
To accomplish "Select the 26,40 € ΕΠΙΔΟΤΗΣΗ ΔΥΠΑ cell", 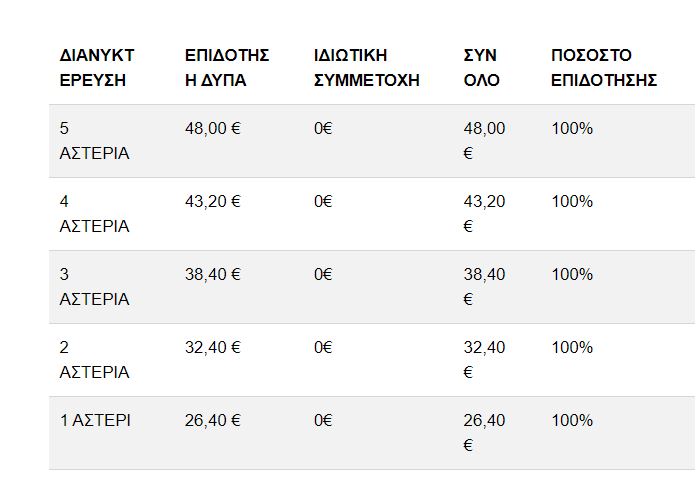I will pyautogui.click(x=212, y=421).
